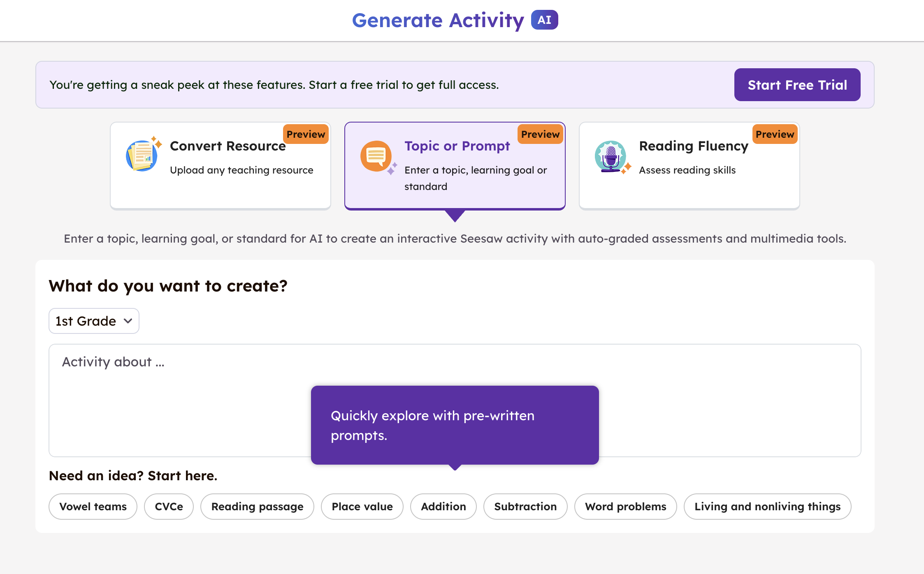
Task: Click the Preview badge on Topic or Prompt
Action: [x=540, y=134]
